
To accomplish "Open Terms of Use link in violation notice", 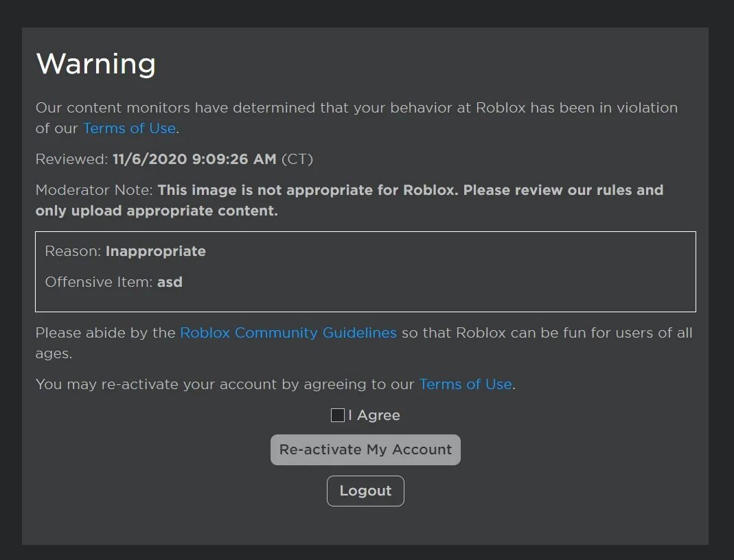I will [x=129, y=128].
